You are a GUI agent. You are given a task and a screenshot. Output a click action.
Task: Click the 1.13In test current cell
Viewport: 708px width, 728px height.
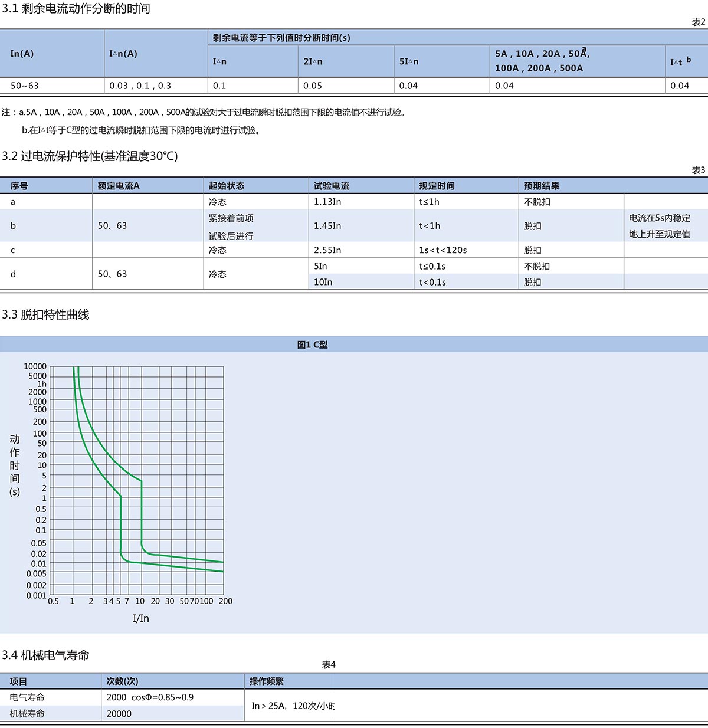[327, 202]
